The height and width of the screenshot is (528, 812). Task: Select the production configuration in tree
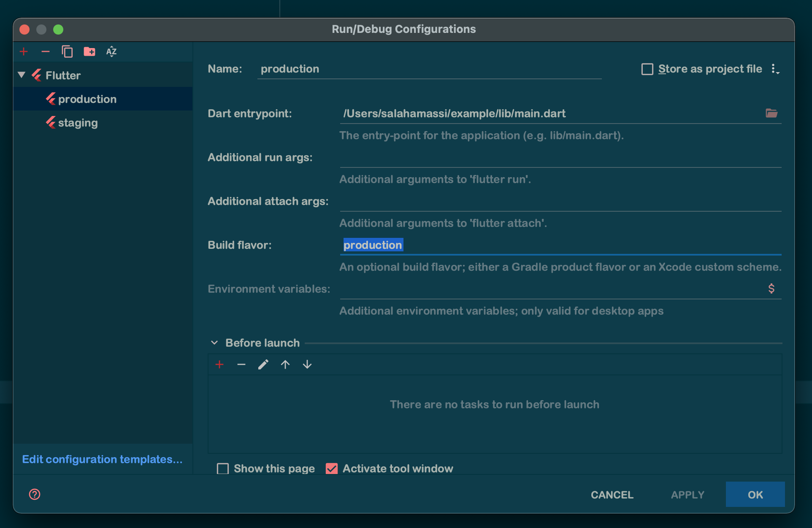(103, 99)
